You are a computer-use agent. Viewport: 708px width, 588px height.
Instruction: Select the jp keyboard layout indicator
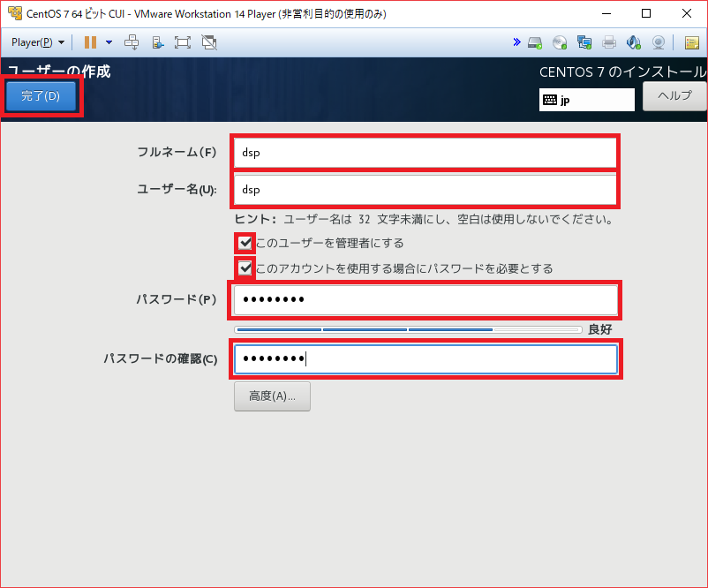click(x=586, y=100)
